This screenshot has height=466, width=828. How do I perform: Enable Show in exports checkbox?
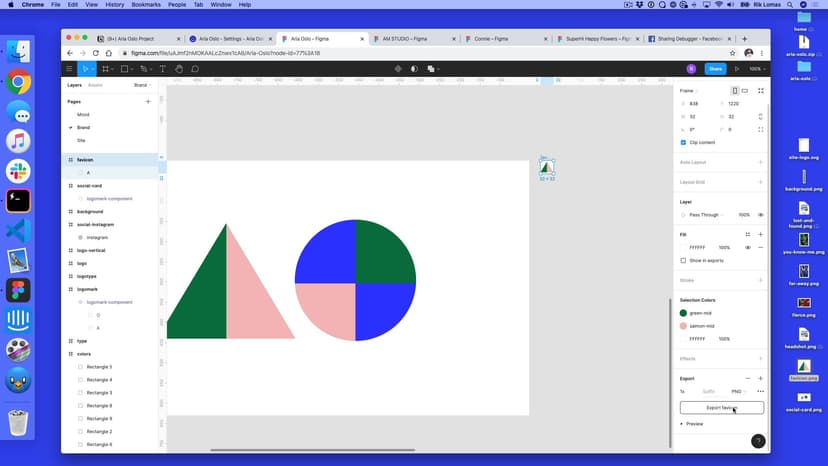click(683, 260)
